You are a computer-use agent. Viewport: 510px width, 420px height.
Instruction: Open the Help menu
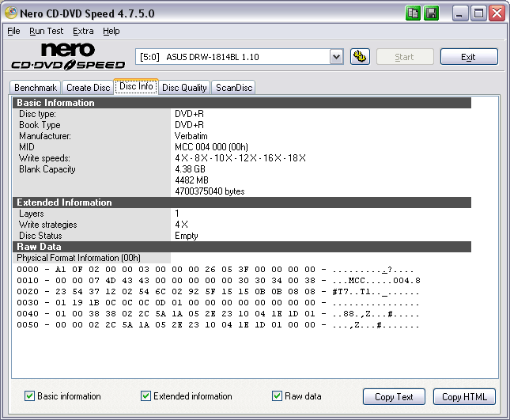[111, 31]
